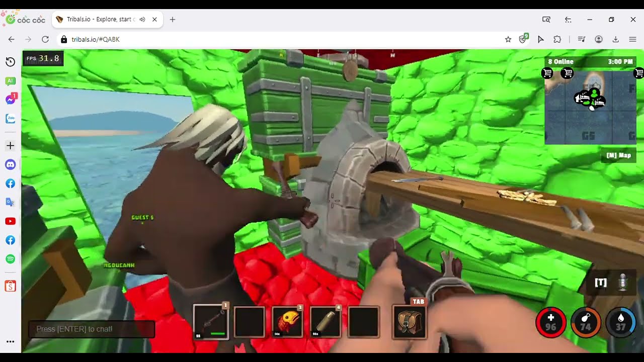Select the rifle in hotbar slot 1
Viewport: 644px width, 362px height.
211,322
